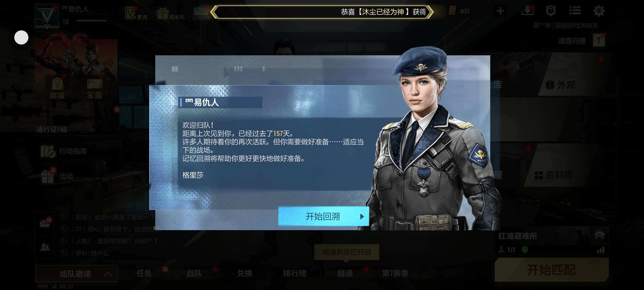Click the 开始回溯 button
The height and width of the screenshot is (290, 644).
pyautogui.click(x=324, y=216)
